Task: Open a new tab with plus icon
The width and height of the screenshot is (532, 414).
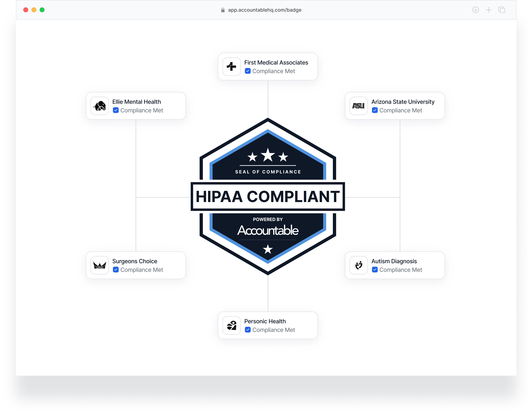Action: click(x=489, y=10)
